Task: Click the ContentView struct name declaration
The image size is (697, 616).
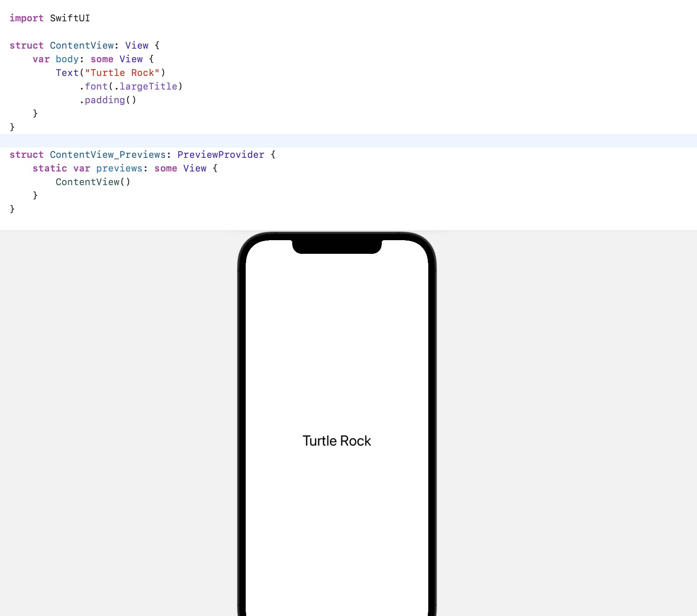Action: click(x=82, y=46)
